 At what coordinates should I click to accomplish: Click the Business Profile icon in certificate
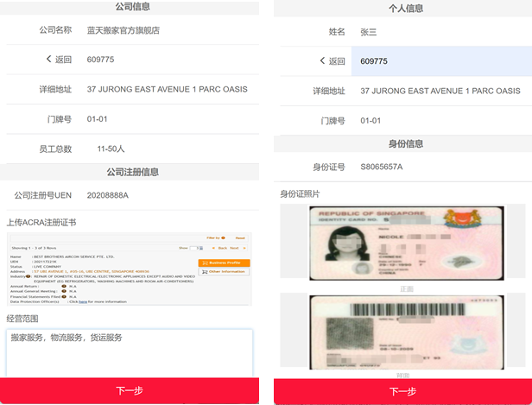point(204,263)
